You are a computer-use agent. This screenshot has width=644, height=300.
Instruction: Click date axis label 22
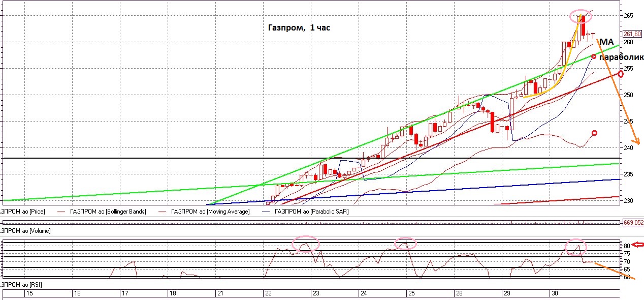pyautogui.click(x=268, y=293)
